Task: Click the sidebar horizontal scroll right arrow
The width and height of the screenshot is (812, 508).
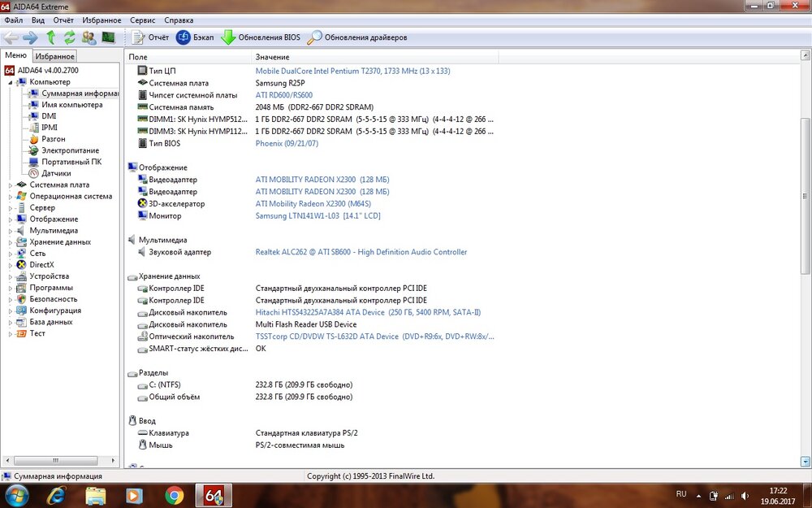Action: 114,460
